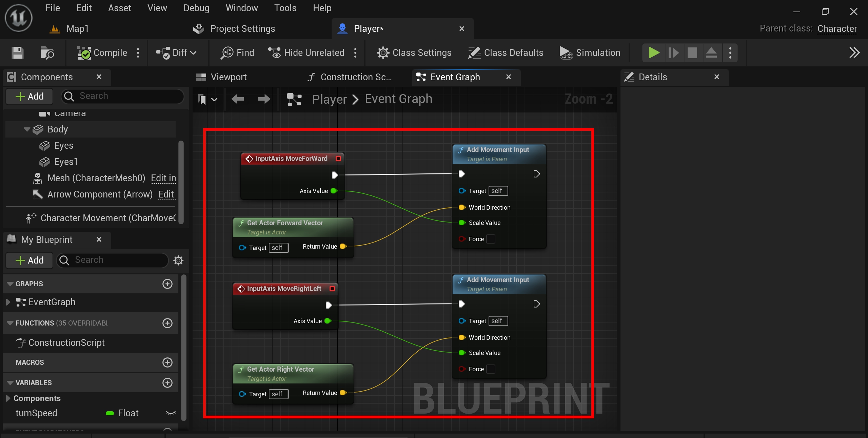This screenshot has width=868, height=438.
Task: Open the Tools menu
Action: (285, 8)
